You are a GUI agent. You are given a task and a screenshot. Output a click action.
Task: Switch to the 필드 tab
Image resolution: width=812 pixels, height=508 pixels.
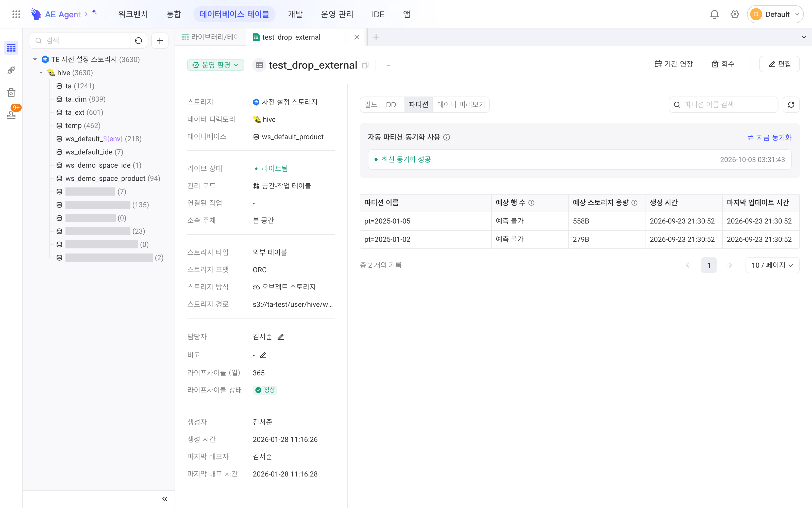pyautogui.click(x=371, y=104)
